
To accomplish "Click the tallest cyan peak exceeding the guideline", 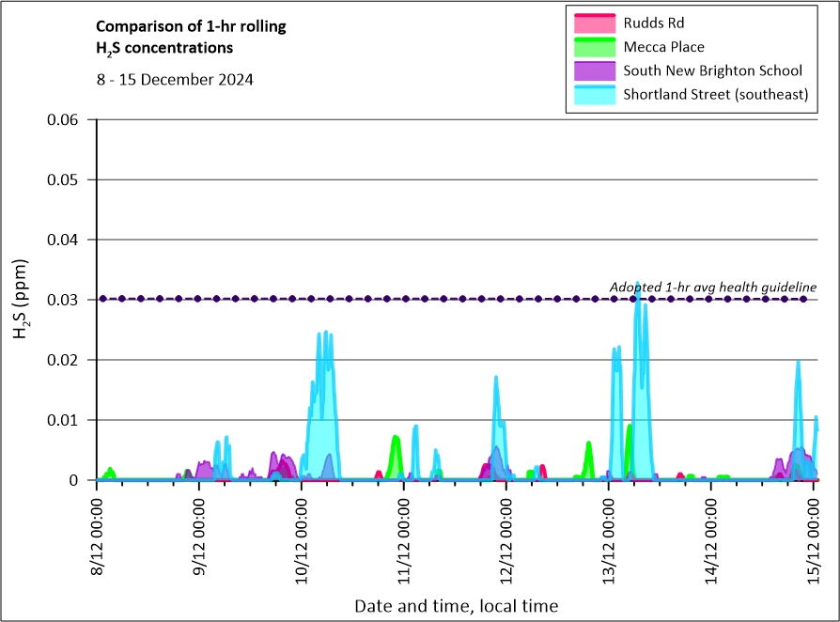I will [638, 285].
